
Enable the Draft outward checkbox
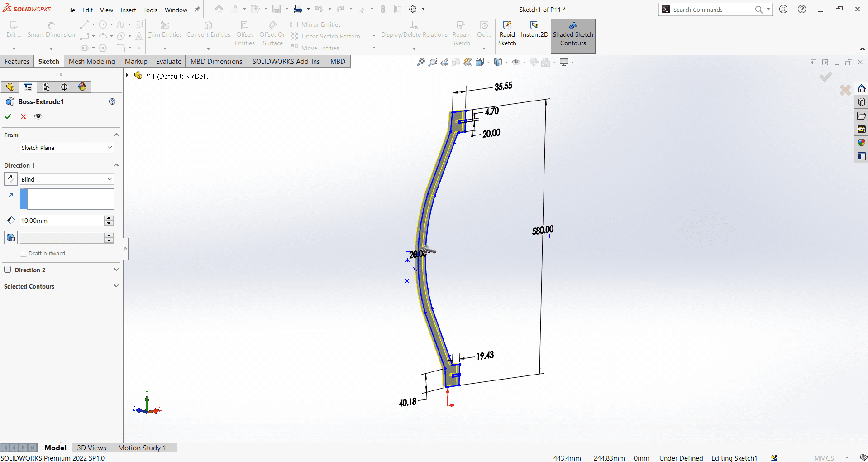point(24,253)
